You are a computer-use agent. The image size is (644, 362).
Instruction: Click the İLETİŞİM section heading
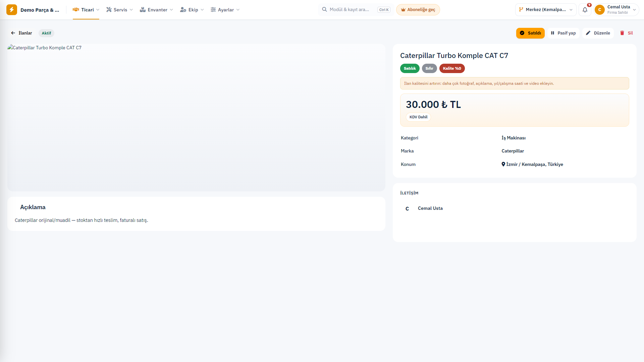point(409,193)
